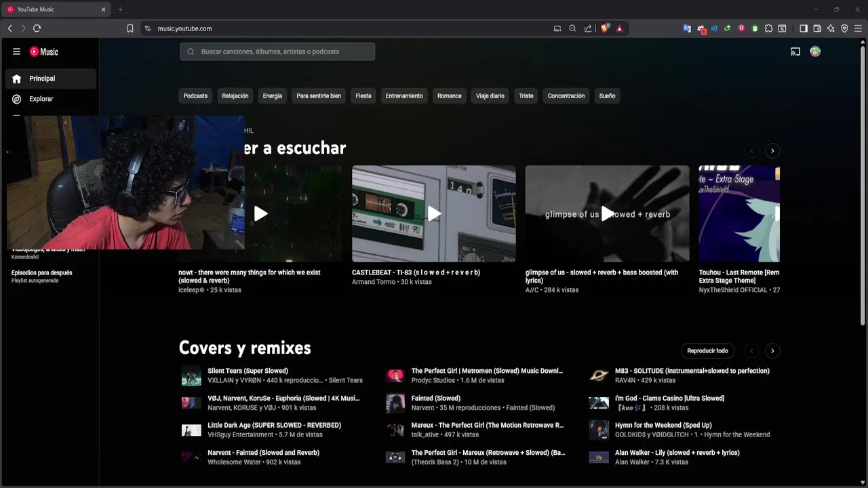
Task: Open site settings icon in address bar
Action: pos(148,28)
